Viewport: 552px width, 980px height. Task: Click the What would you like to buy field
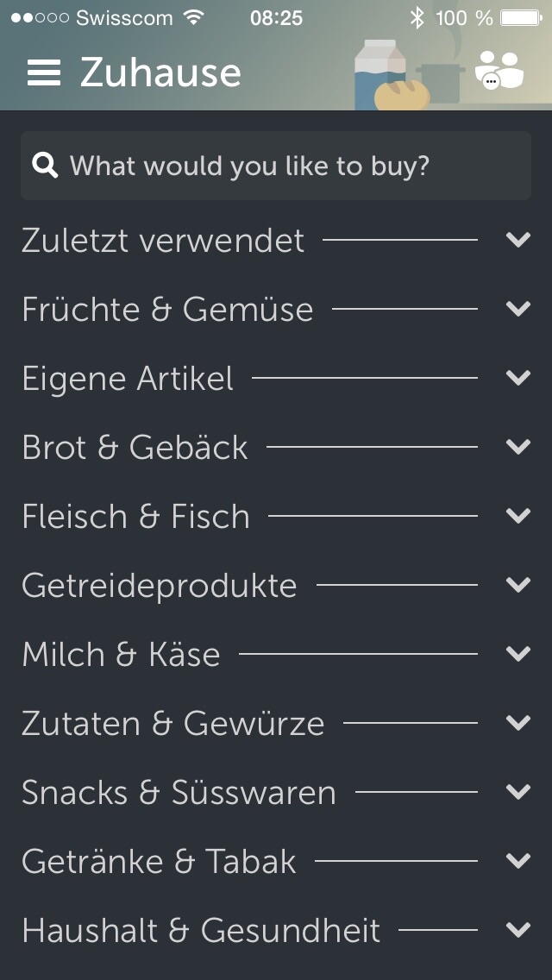tap(276, 166)
